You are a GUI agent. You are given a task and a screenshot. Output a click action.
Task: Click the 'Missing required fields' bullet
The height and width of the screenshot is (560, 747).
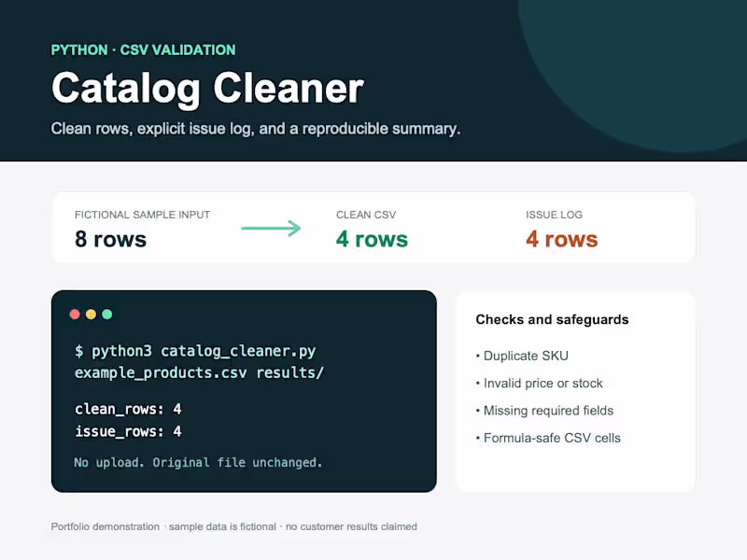point(544,411)
